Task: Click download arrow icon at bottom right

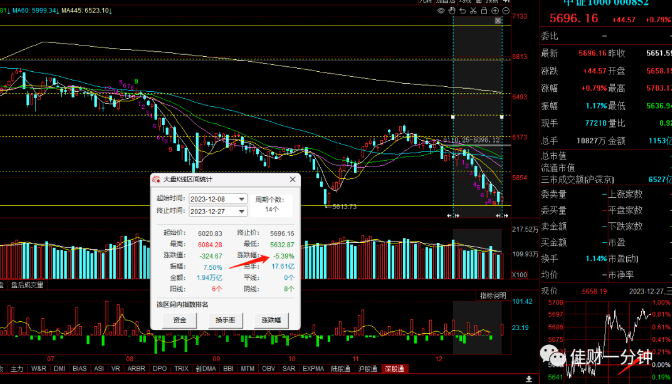Action: (x=529, y=379)
